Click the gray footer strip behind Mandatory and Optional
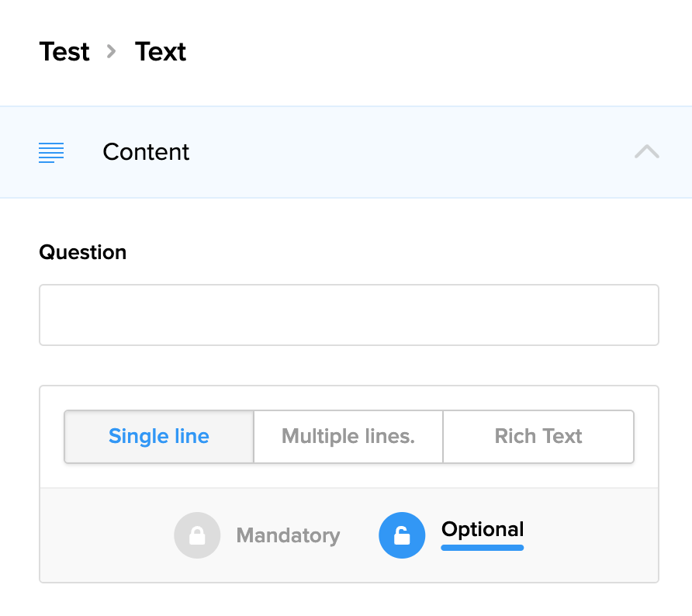The image size is (692, 616). tap(590, 535)
